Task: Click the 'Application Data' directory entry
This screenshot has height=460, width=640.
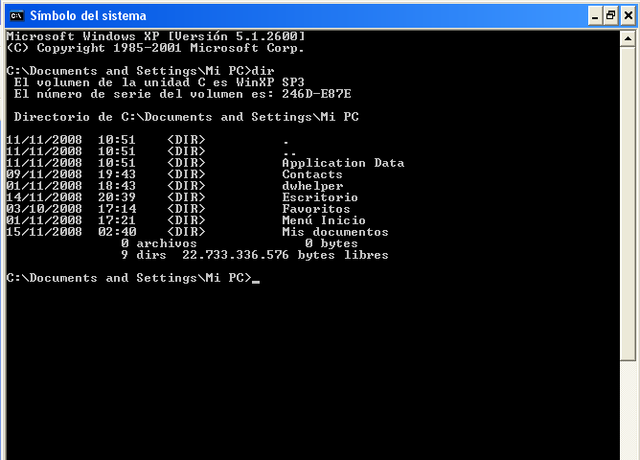Action: point(343,163)
